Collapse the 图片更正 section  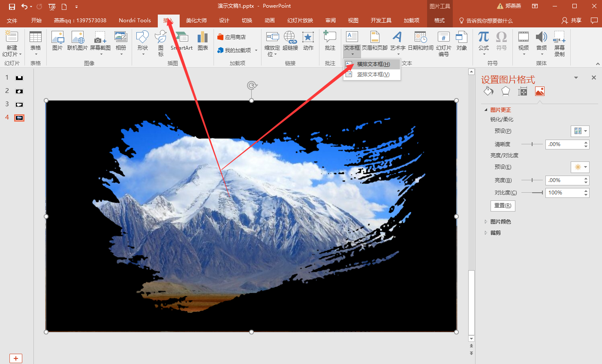pos(486,110)
